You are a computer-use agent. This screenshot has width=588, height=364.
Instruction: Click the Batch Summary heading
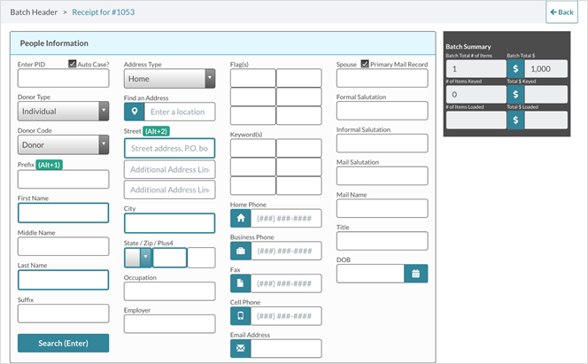468,46
